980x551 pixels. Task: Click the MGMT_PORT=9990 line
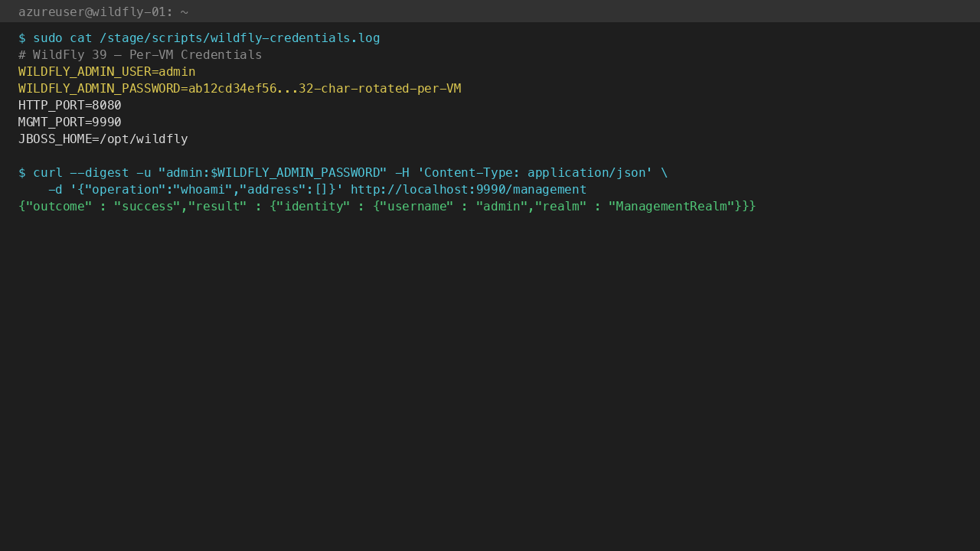coord(70,122)
